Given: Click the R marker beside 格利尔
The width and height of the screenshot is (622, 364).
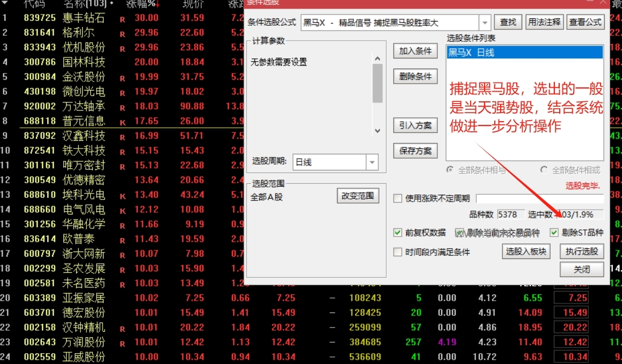Looking at the screenshot, I should pos(122,34).
